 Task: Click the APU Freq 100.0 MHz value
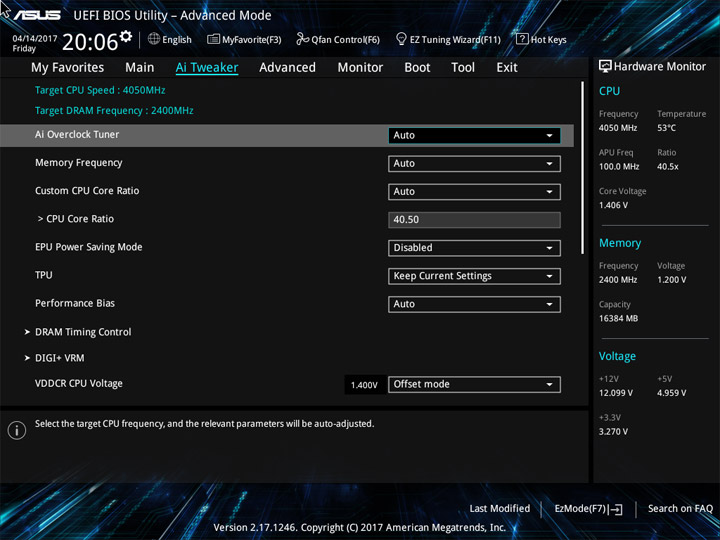tap(619, 167)
